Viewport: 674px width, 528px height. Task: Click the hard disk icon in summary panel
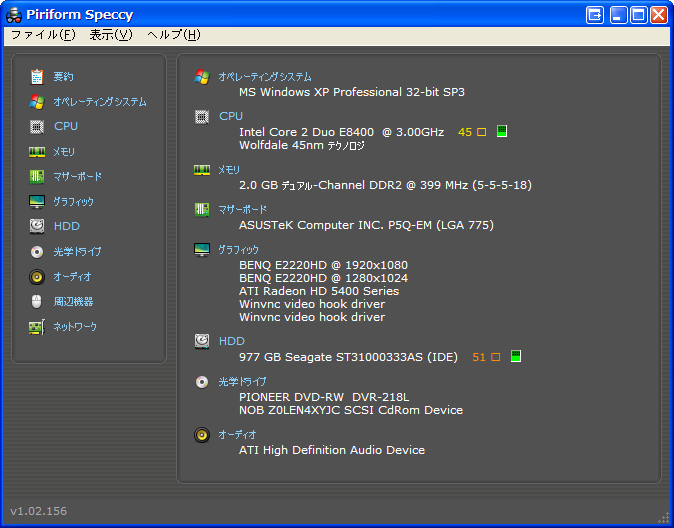tap(202, 341)
